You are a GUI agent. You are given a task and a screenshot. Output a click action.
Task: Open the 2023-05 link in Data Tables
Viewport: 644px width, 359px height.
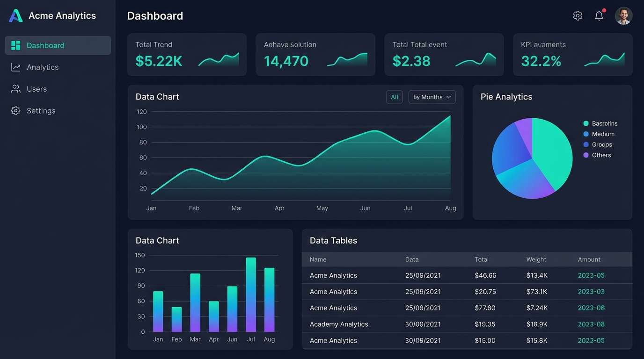point(591,275)
